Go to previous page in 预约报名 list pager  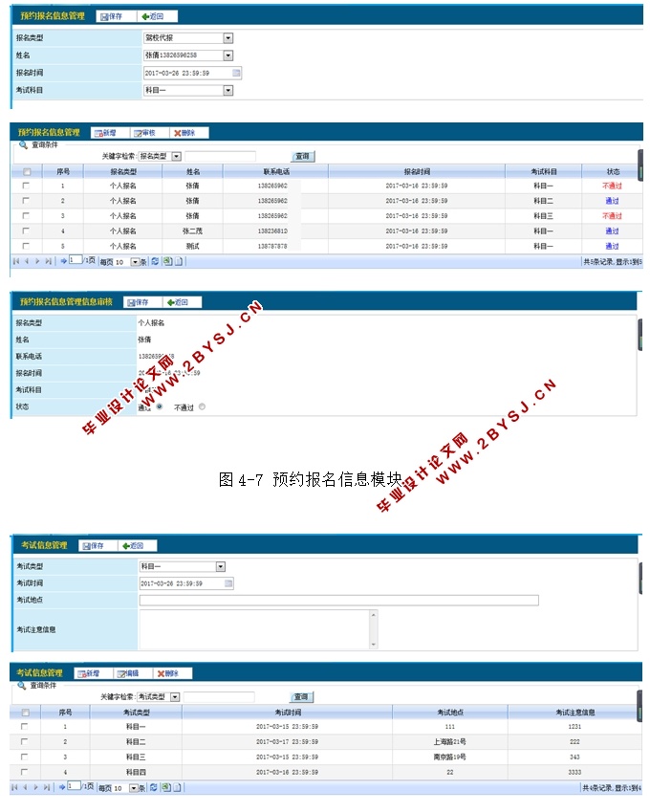27,261
